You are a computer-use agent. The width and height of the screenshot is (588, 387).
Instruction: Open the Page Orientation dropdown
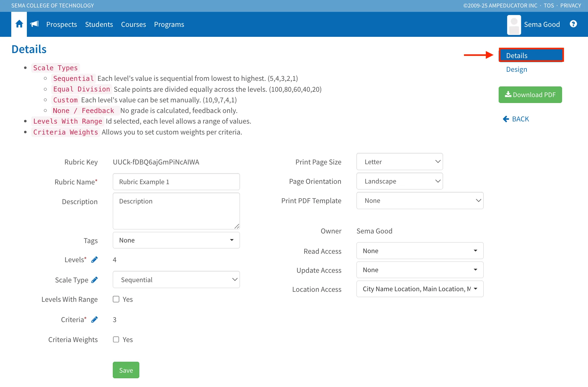[400, 181]
